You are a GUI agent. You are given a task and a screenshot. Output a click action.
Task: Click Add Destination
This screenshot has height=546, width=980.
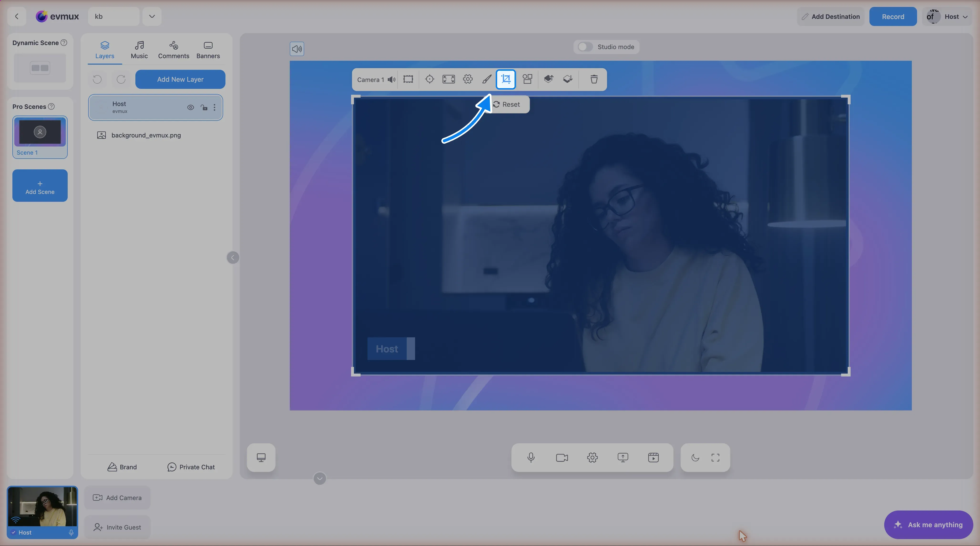point(831,16)
